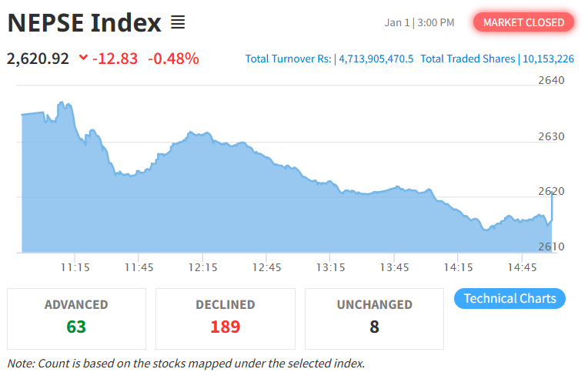The image size is (588, 379).
Task: Click the Total Traded Shares value
Action: pos(549,59)
